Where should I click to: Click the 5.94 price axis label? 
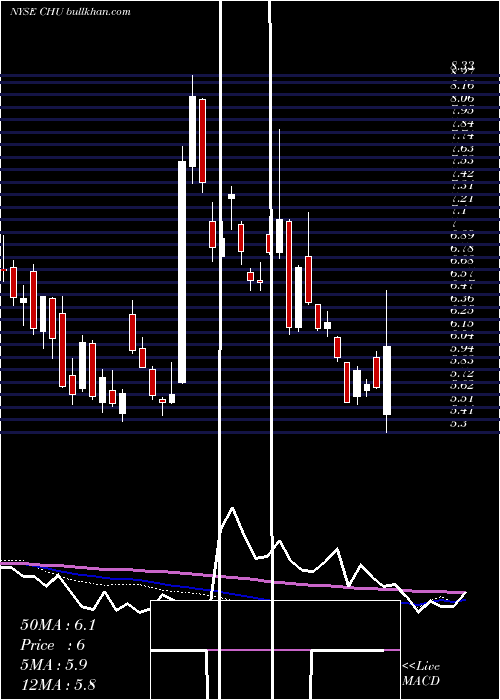pyautogui.click(x=462, y=349)
